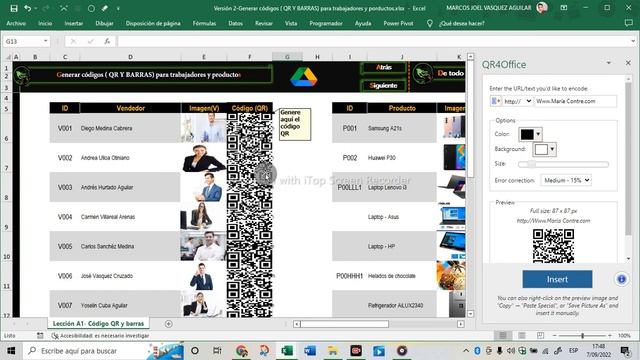Switch to the Inicio ribbon tab

click(45, 24)
